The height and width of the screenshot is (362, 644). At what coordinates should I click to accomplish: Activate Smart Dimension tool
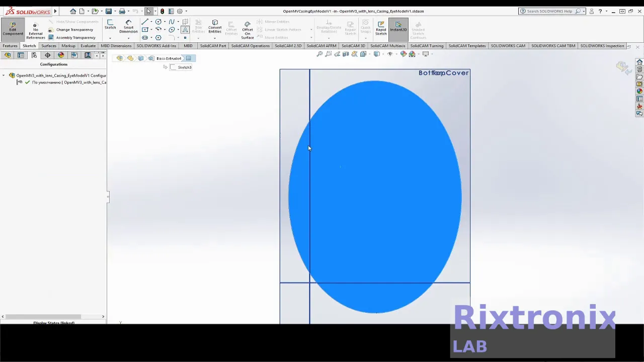(x=128, y=26)
